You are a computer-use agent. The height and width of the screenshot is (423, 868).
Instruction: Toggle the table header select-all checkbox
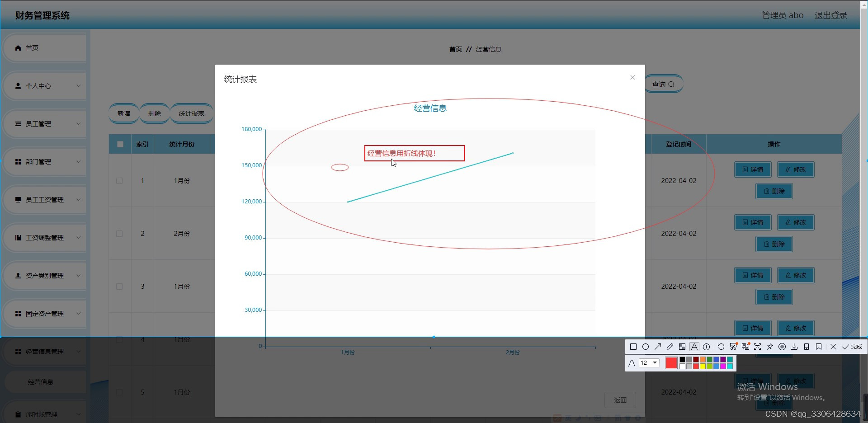pos(120,144)
